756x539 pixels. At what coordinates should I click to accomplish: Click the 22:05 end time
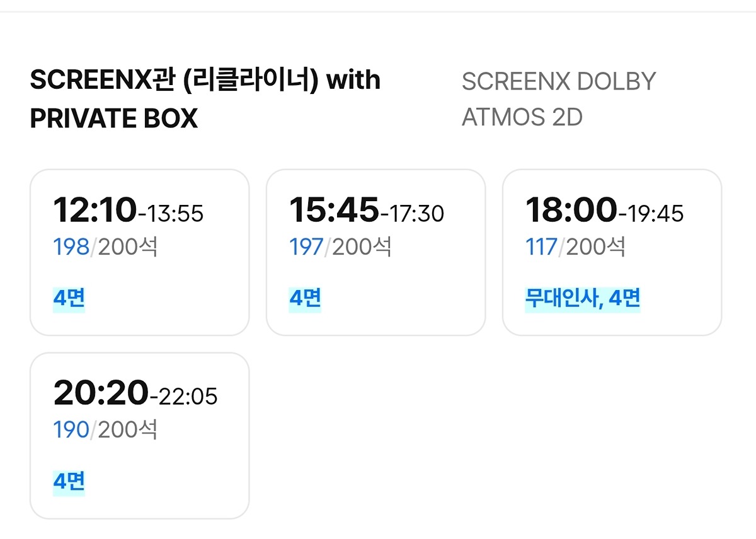point(187,397)
